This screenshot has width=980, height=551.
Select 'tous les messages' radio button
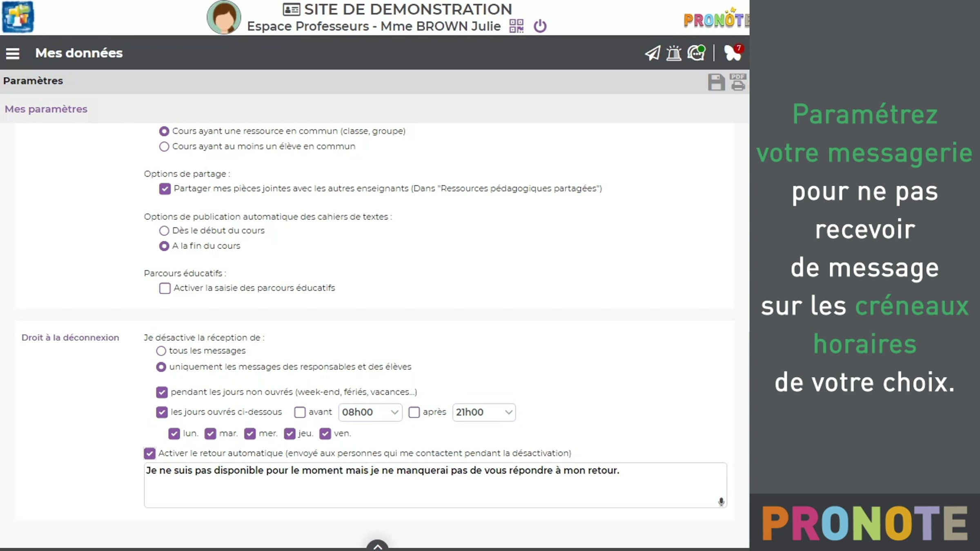[161, 351]
